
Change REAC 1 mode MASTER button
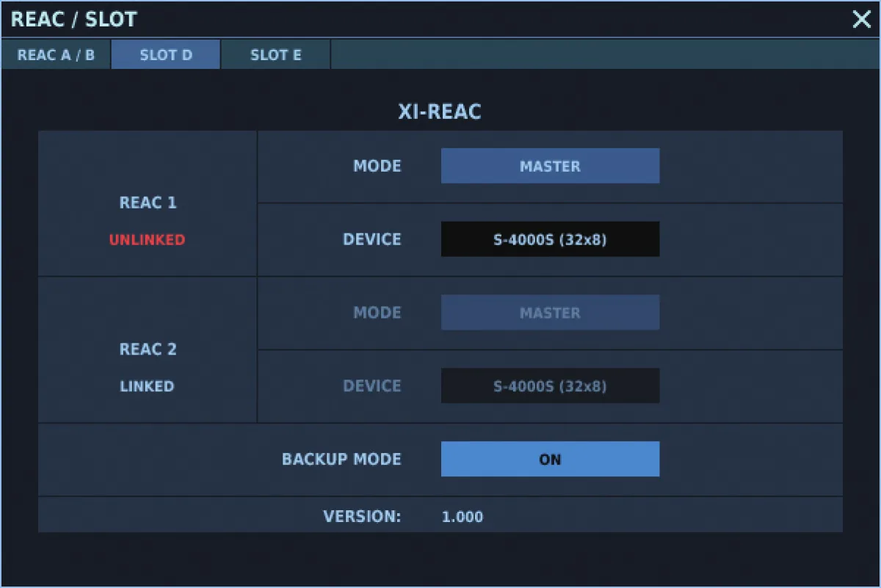550,166
